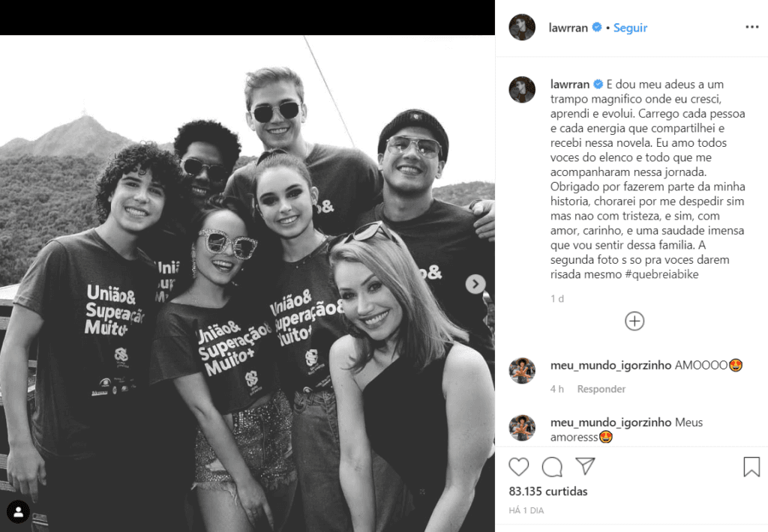The image size is (768, 532).
Task: Open the 1 d caption timestamp
Action: coord(557,298)
